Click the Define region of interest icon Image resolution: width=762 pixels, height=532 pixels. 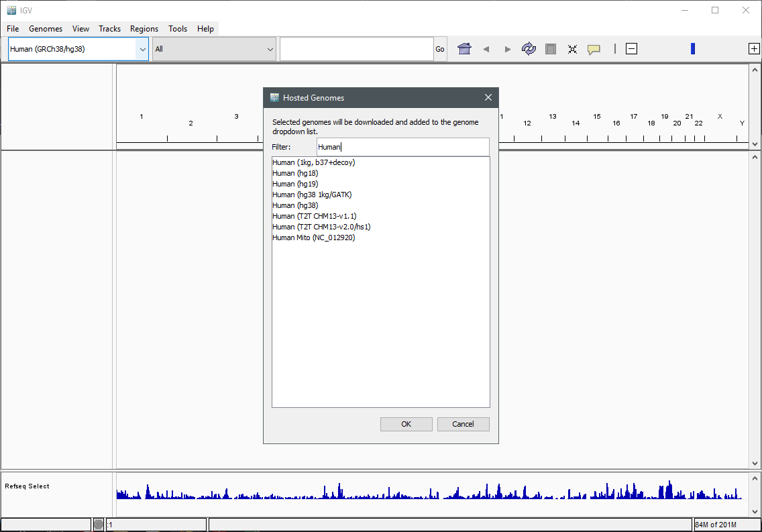pos(551,49)
